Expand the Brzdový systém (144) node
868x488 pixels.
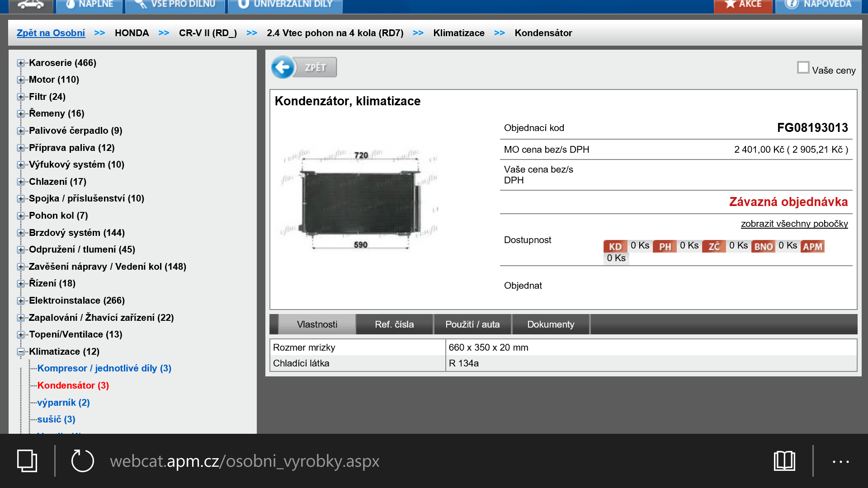(21, 233)
